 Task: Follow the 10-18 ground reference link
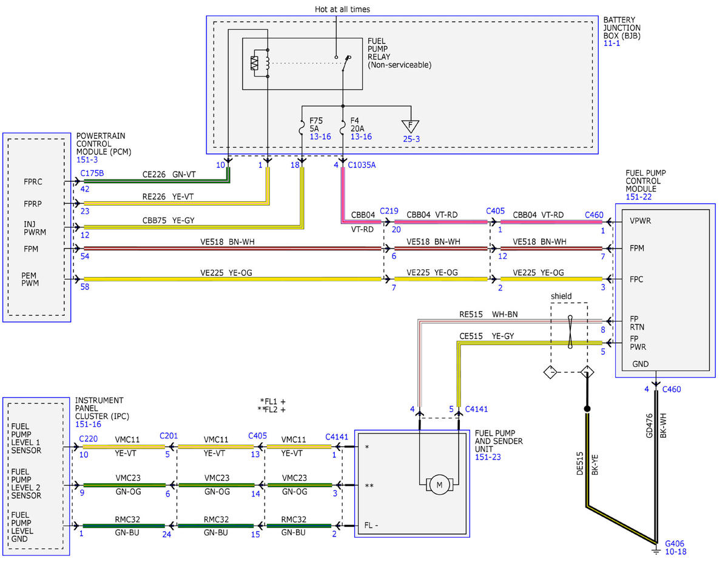point(676,552)
